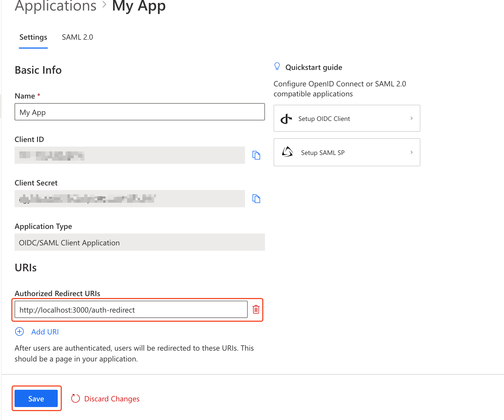This screenshot has height=420, width=504.
Task: Delete the localhost redirect URI
Action: 256,309
